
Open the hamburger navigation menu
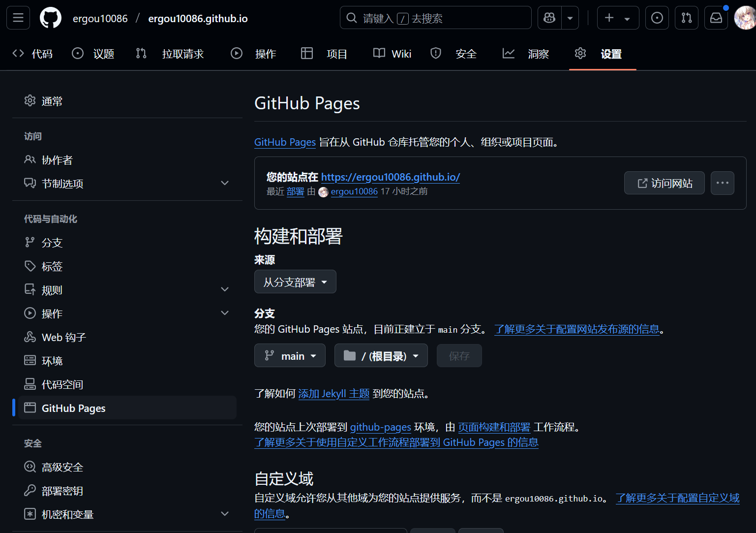tap(18, 18)
